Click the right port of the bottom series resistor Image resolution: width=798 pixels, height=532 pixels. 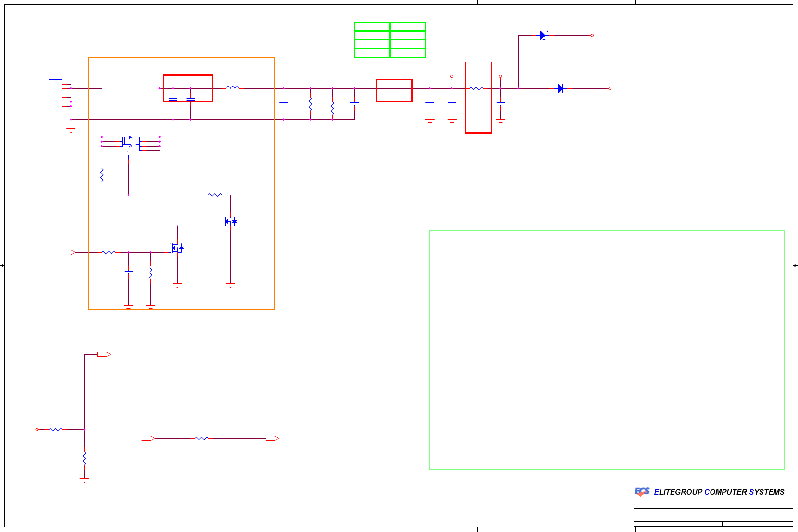[x=273, y=438]
